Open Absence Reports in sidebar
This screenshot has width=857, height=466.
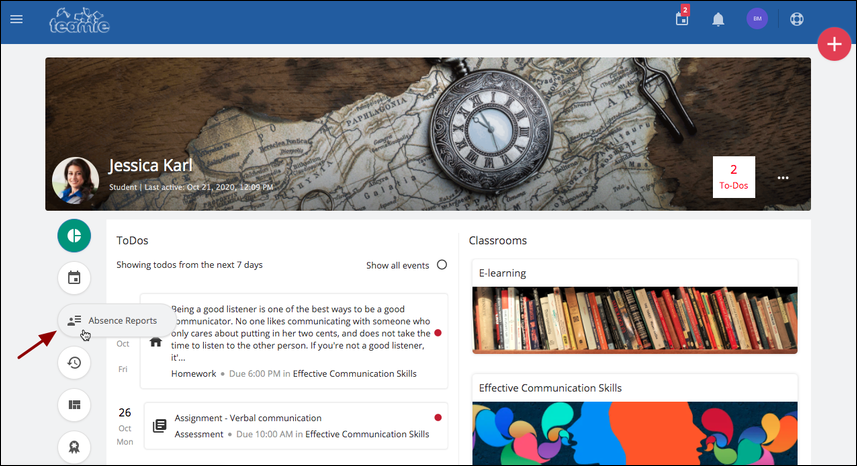click(116, 321)
